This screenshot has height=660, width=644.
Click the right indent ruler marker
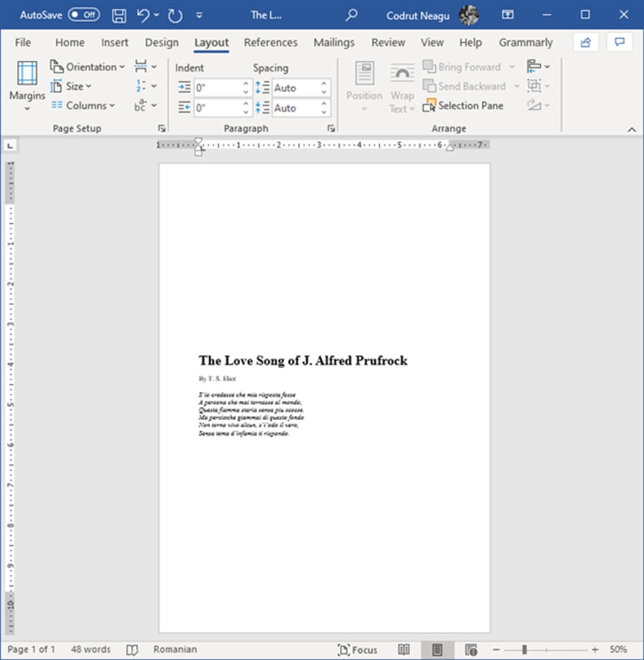click(x=449, y=148)
